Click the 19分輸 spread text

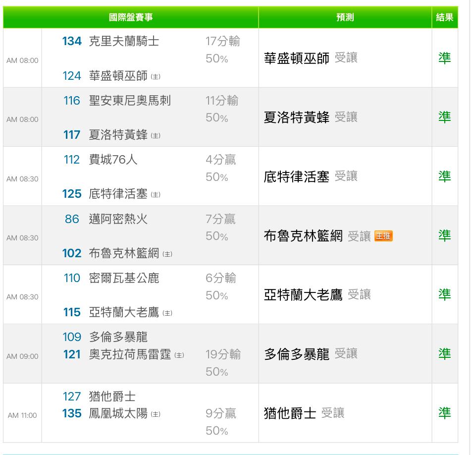tap(223, 354)
